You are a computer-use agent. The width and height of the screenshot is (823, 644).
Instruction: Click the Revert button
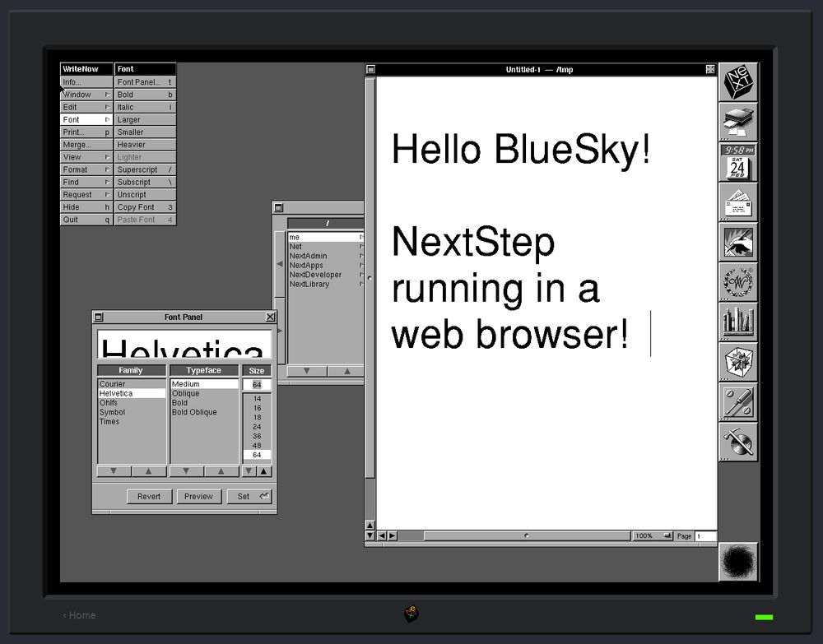pyautogui.click(x=149, y=496)
